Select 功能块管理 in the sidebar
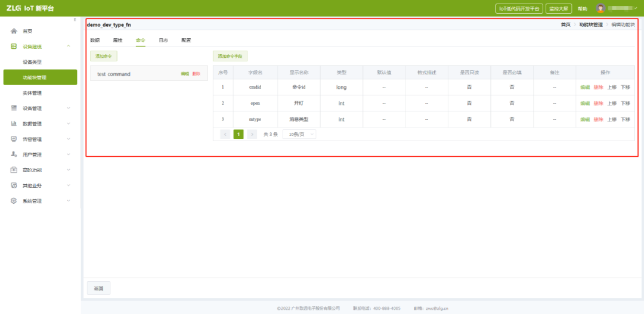644x314 pixels. pos(41,77)
